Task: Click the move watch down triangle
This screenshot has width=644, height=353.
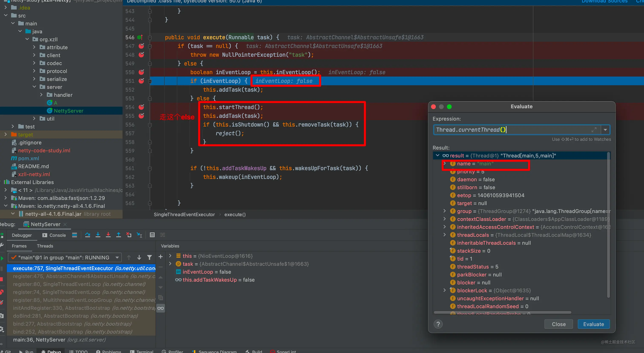Action: tap(161, 288)
